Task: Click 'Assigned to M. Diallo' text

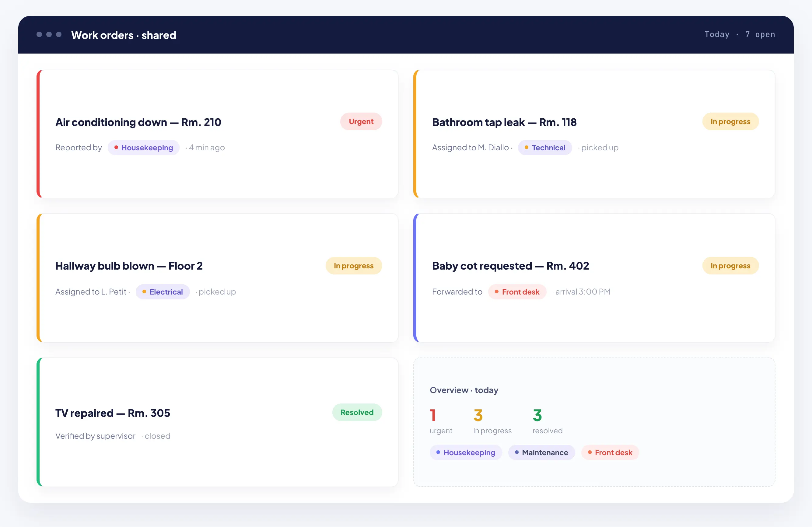Action: pos(471,148)
